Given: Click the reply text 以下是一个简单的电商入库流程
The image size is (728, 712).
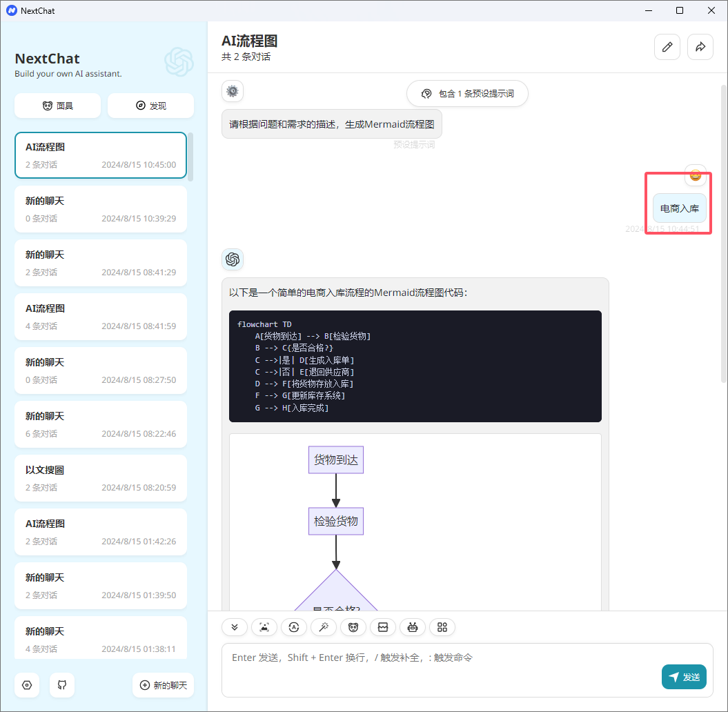Looking at the screenshot, I should point(348,293).
